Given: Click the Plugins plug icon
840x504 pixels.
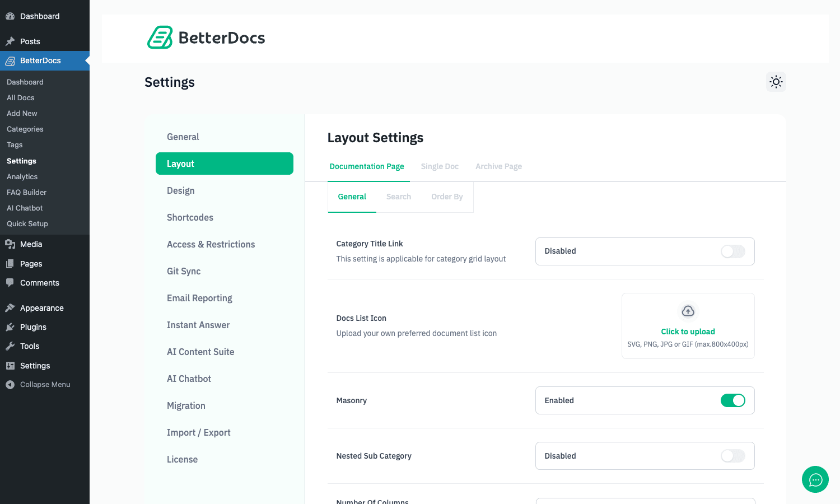Looking at the screenshot, I should [x=10, y=327].
